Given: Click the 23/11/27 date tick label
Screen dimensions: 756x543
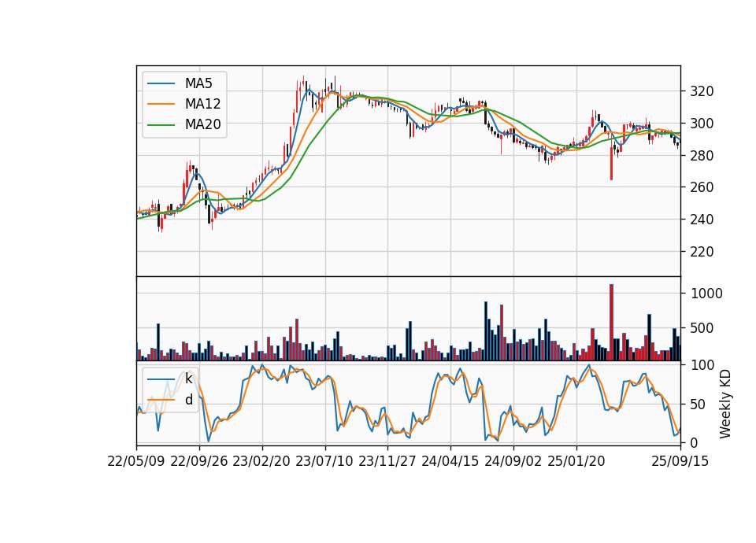Looking at the screenshot, I should [x=387, y=461].
